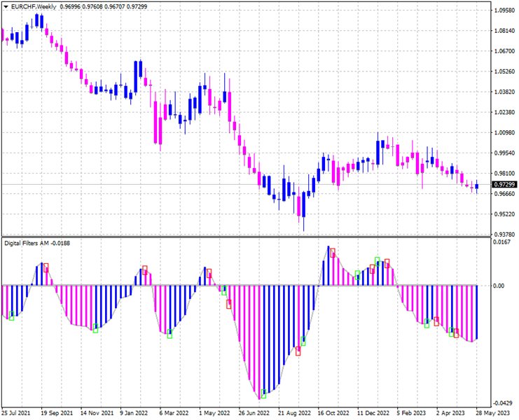Click the rightmost red signal marker in indicator

(x=457, y=333)
